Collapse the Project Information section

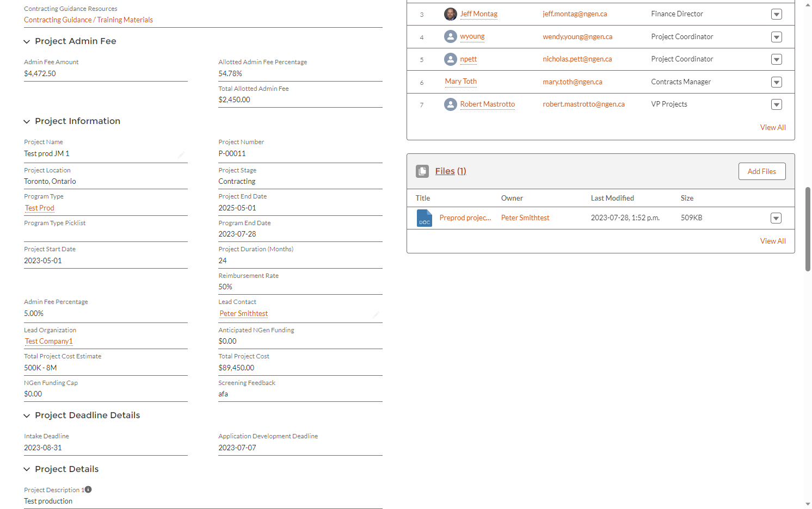tap(27, 122)
